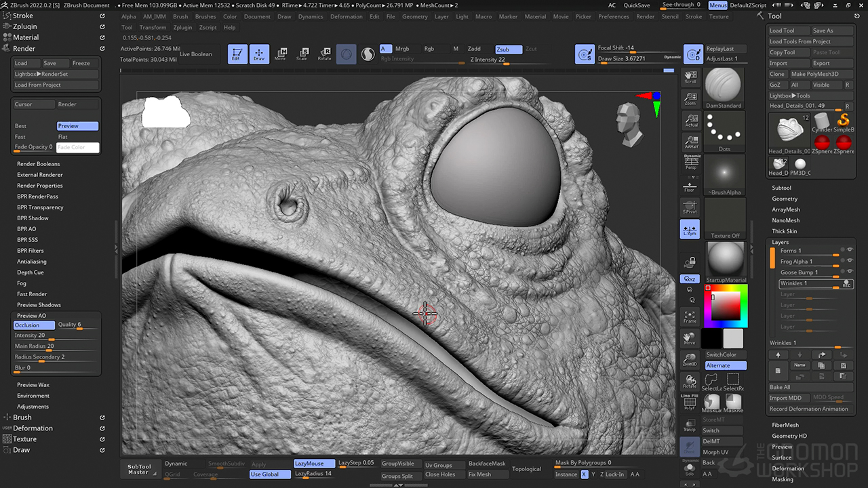Open the Deformation menu
868x488 pixels.
346,17
